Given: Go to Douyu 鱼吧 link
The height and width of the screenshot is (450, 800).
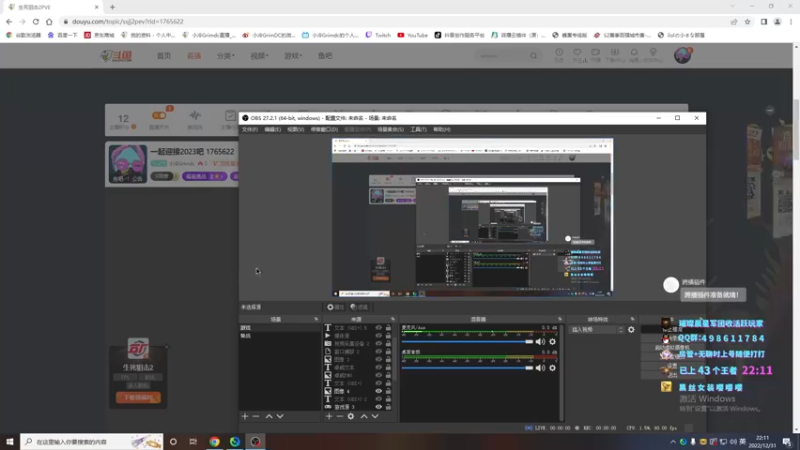Looking at the screenshot, I should click(325, 56).
